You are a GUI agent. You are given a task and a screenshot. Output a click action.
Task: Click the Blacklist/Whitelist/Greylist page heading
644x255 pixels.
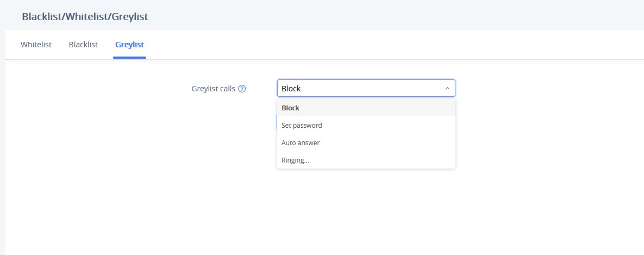tap(85, 17)
